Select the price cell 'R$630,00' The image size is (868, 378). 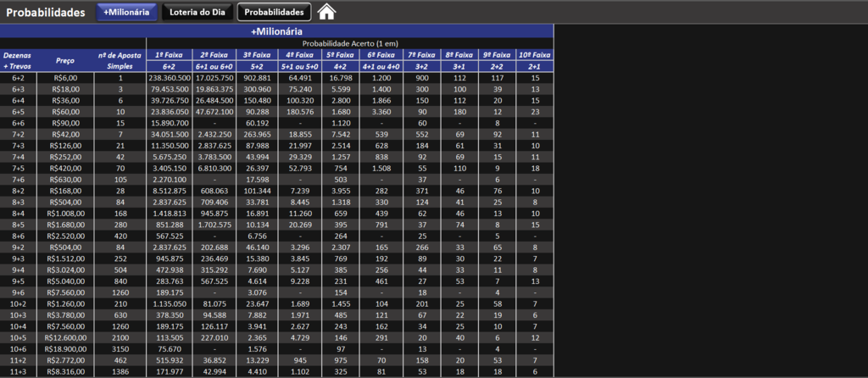[65, 180]
